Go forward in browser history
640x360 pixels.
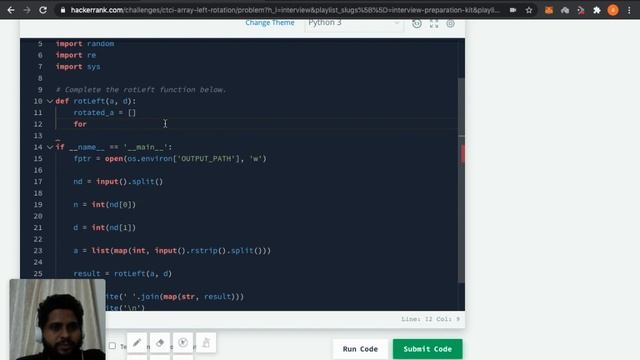pos(27,10)
